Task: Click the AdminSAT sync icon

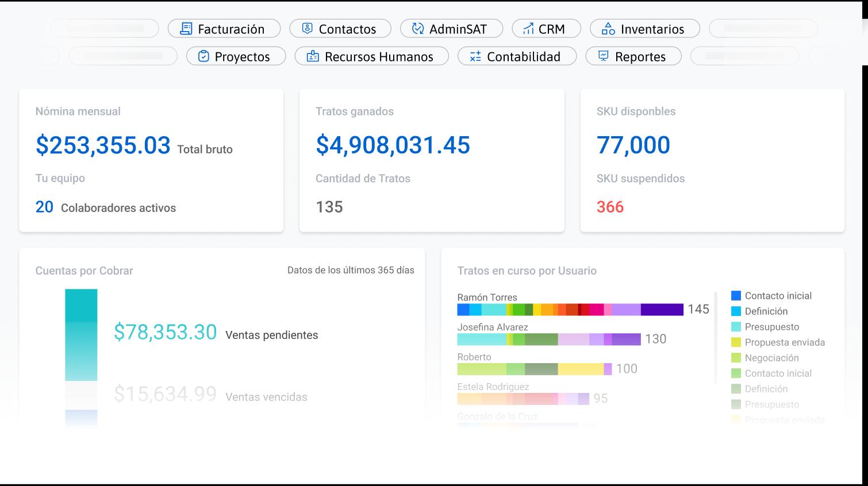Action: (418, 28)
